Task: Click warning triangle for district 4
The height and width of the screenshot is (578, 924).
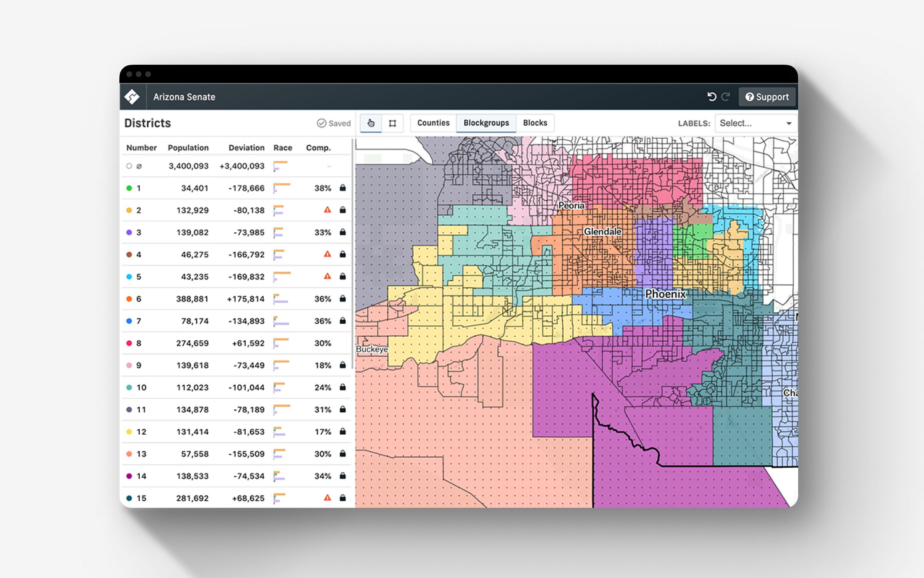Action: coord(327,254)
